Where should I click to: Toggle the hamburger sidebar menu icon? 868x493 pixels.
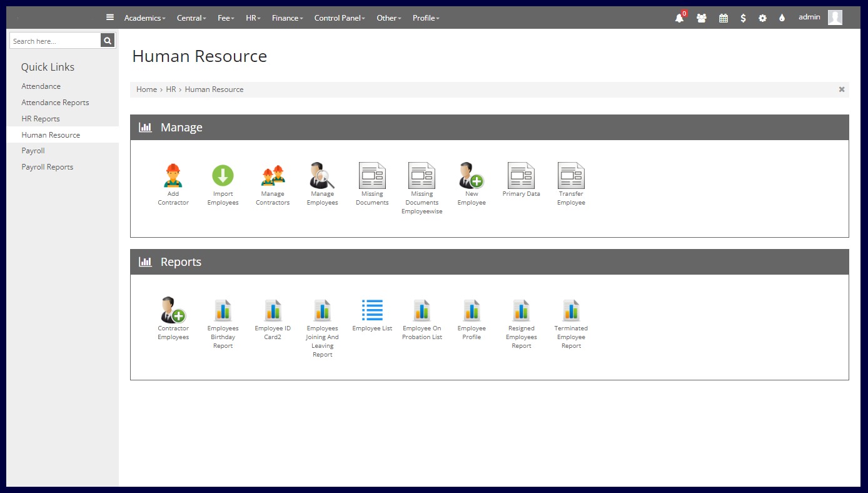coord(110,18)
